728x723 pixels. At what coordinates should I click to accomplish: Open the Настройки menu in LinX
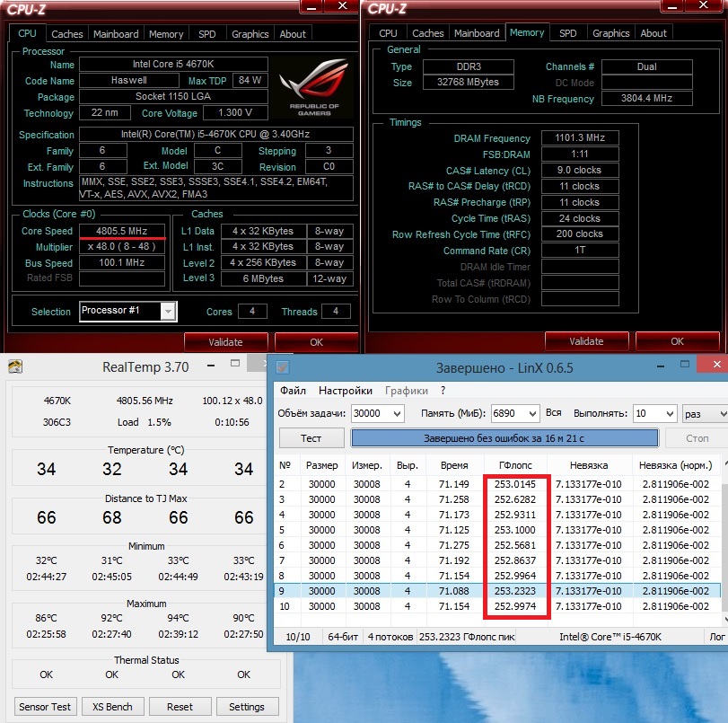pyautogui.click(x=346, y=391)
